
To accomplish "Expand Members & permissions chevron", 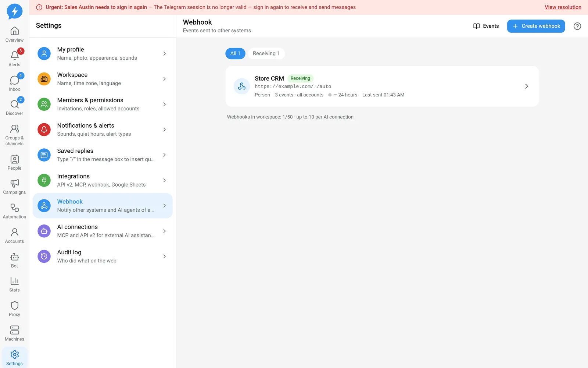I will click(164, 105).
